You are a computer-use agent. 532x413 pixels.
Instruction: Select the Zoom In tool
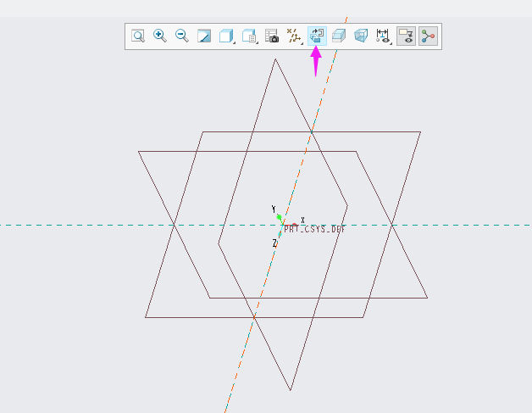pyautogui.click(x=160, y=36)
